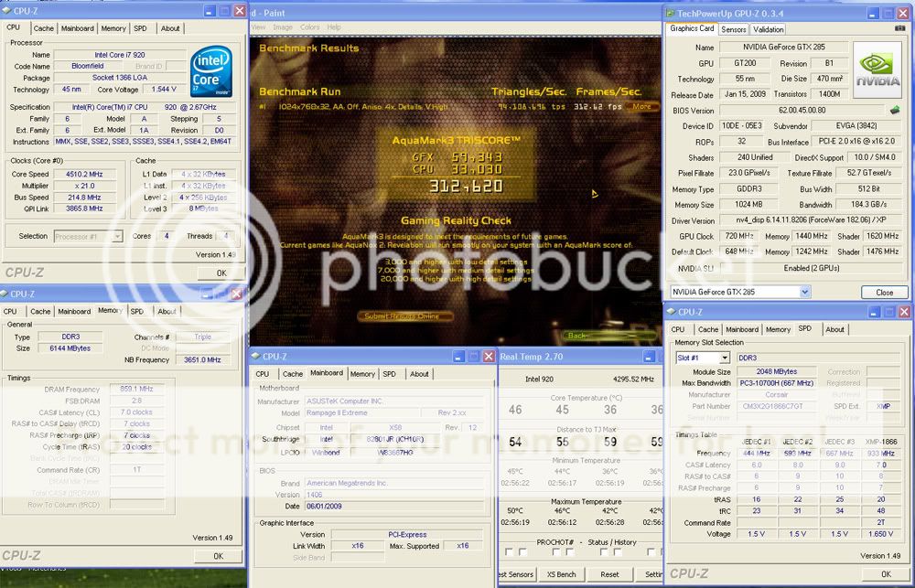915x588 pixels.
Task: Open the Image menu in Paint
Action: (283, 27)
